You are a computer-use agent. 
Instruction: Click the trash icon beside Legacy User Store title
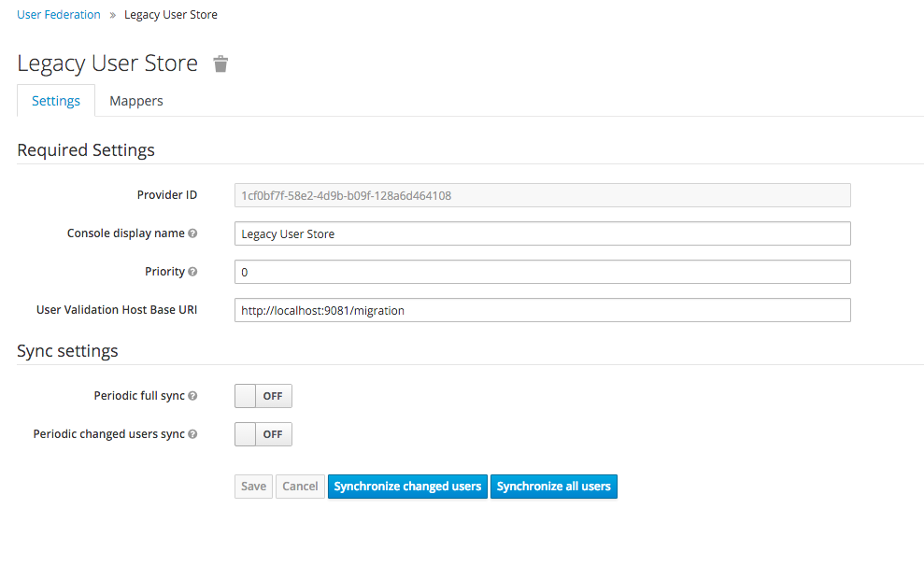coord(220,64)
